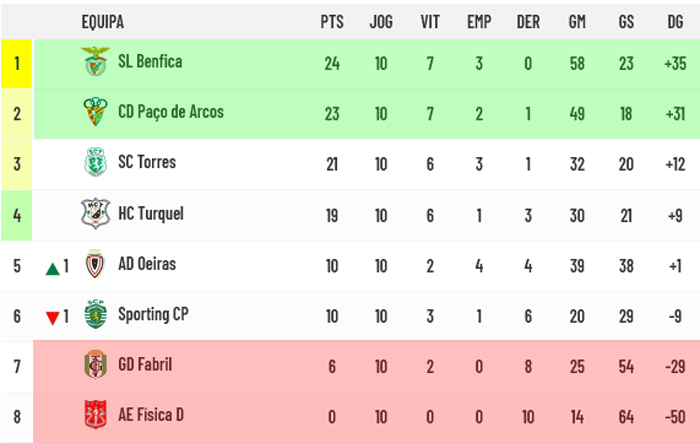Click the green up arrow beside AD Oeiras
The width and height of the screenshot is (700, 443).
pyautogui.click(x=53, y=269)
